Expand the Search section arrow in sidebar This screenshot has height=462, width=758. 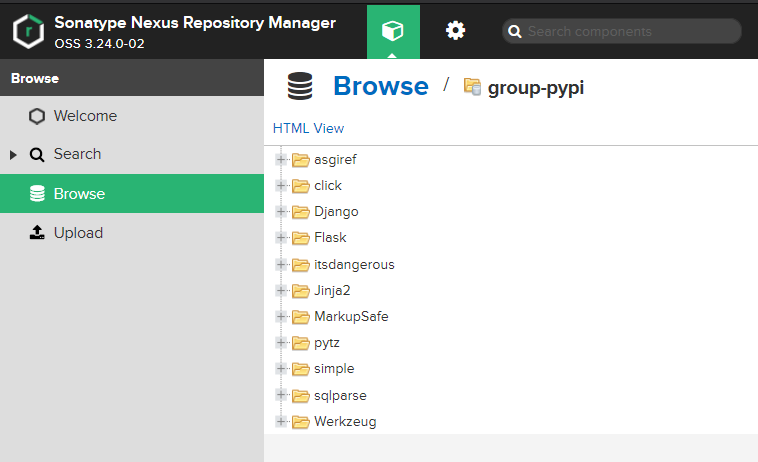[x=14, y=155]
